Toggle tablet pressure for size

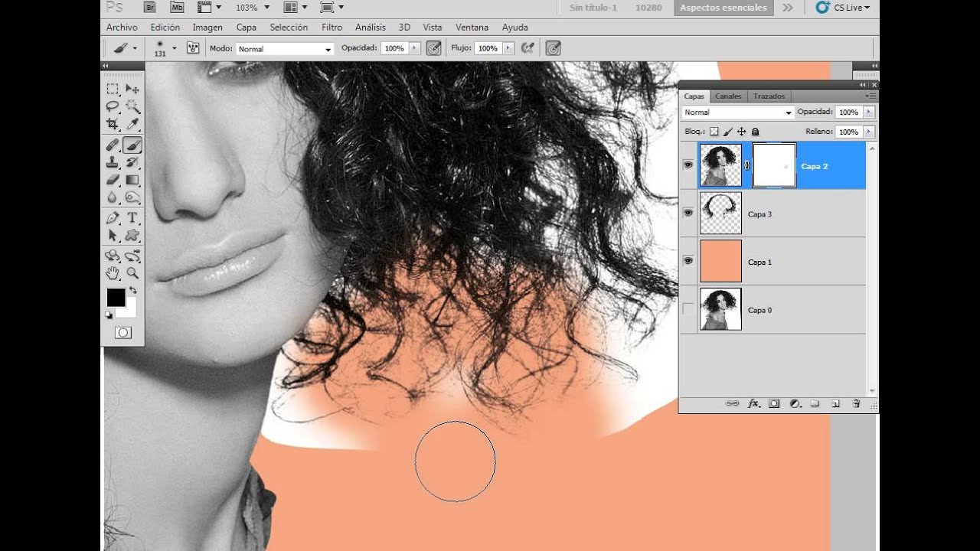pos(553,48)
